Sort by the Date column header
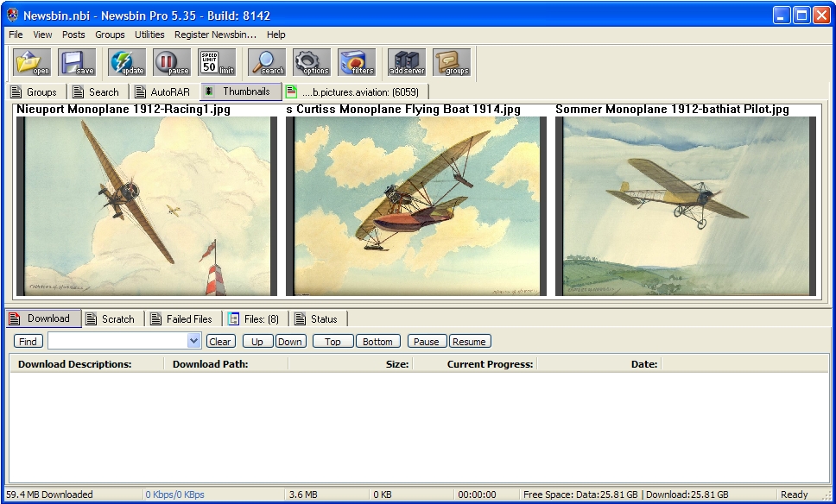The image size is (836, 504). [598, 364]
